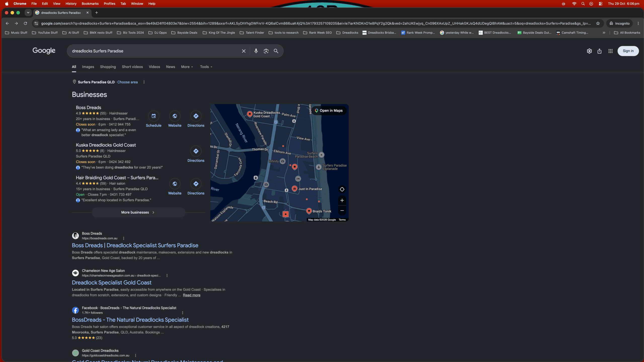
Task: Open Boss Dreads | Dreadlock Specialist Surfers Paradise link
Action: click(135, 245)
